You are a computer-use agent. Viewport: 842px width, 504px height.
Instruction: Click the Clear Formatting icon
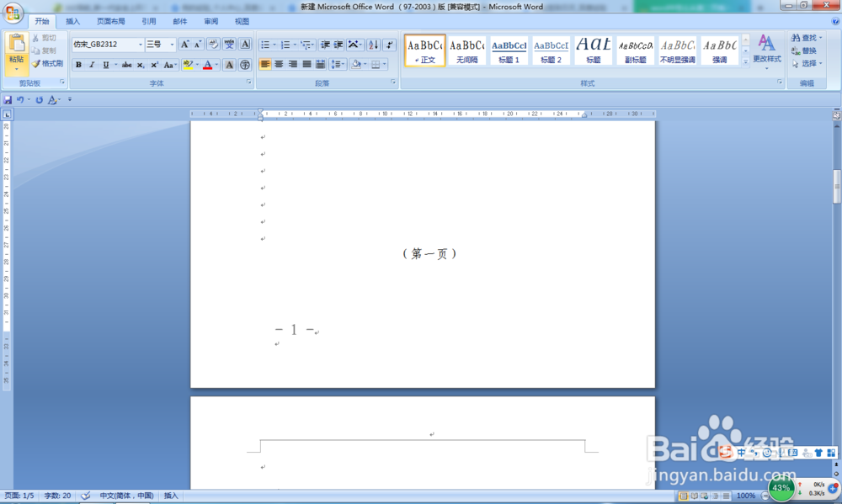pos(213,45)
